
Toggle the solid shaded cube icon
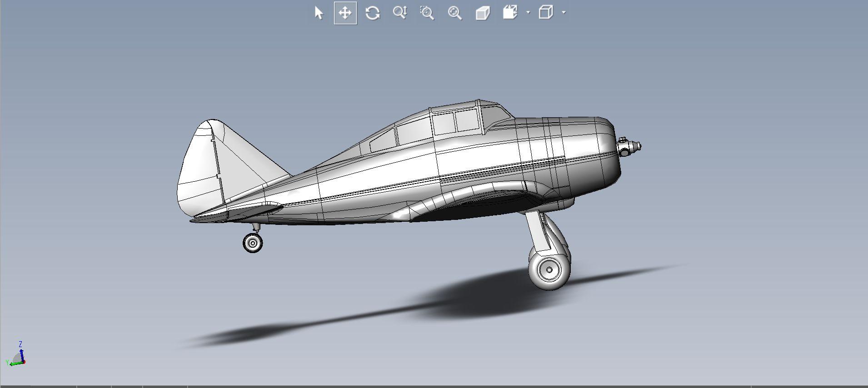pos(483,13)
